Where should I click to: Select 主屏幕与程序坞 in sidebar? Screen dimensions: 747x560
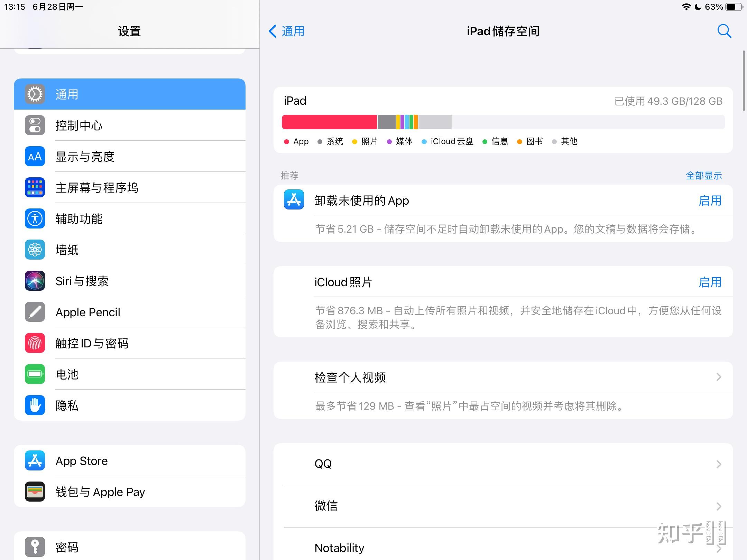tap(130, 187)
